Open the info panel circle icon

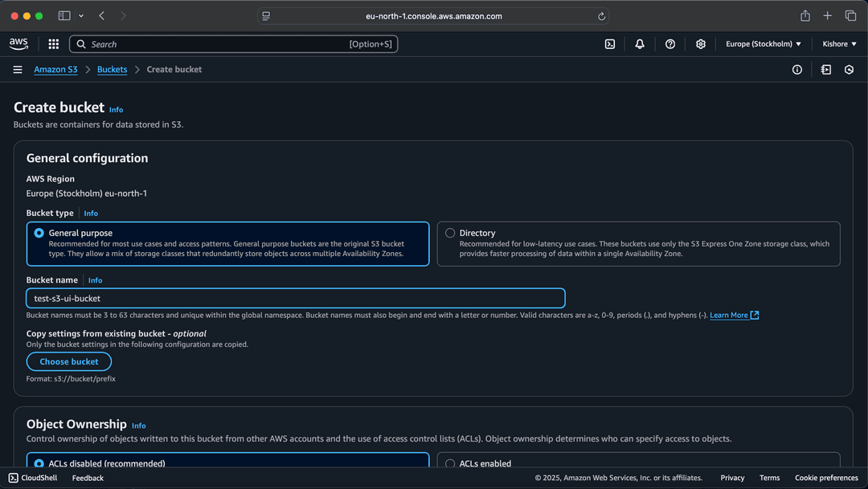(x=797, y=70)
